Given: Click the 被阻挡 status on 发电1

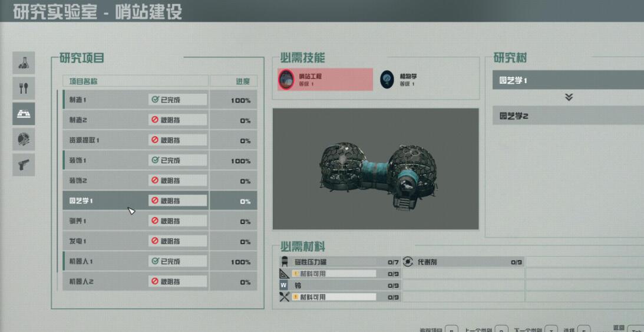Looking at the screenshot, I should [177, 242].
